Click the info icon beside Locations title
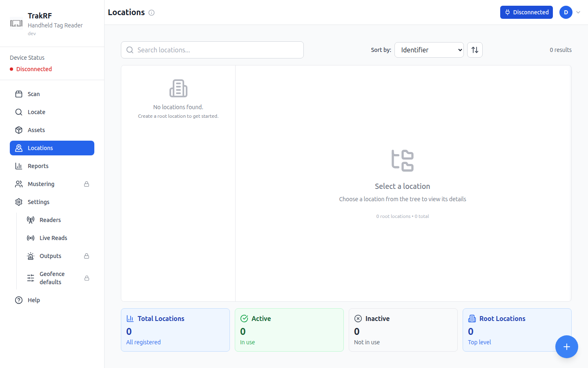This screenshot has width=588, height=368. 151,13
